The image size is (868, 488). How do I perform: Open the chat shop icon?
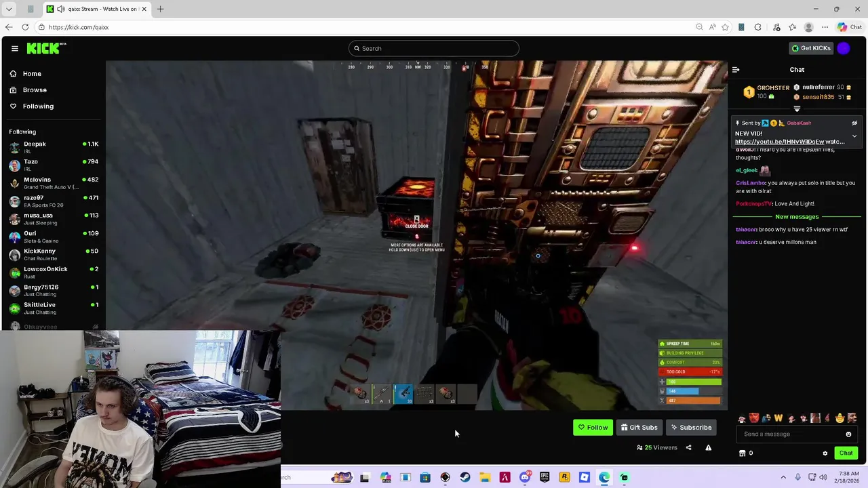click(x=742, y=453)
